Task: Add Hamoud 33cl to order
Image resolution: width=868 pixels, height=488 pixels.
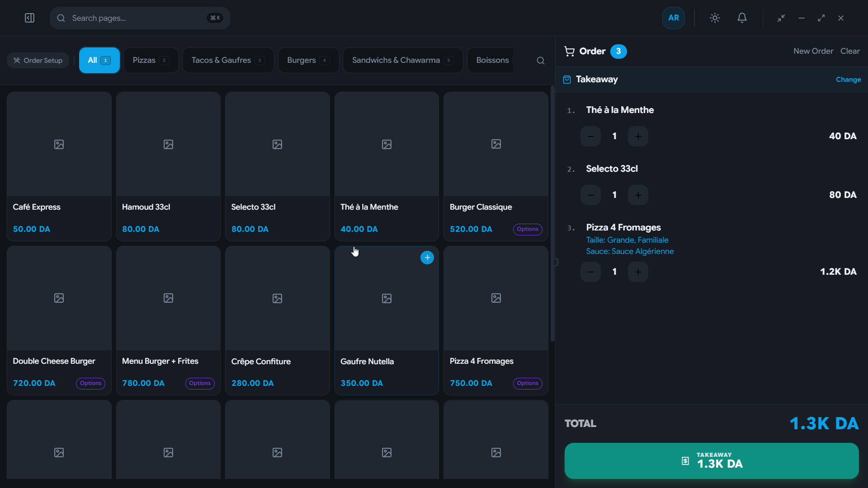Action: (x=168, y=166)
